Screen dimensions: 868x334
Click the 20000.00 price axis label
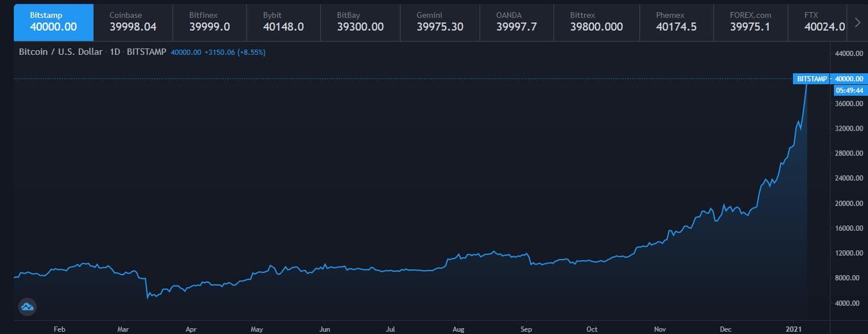(849, 203)
